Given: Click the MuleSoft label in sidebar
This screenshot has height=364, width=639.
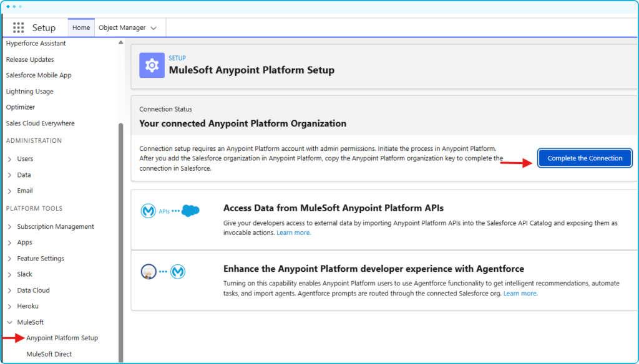Looking at the screenshot, I should tap(30, 322).
